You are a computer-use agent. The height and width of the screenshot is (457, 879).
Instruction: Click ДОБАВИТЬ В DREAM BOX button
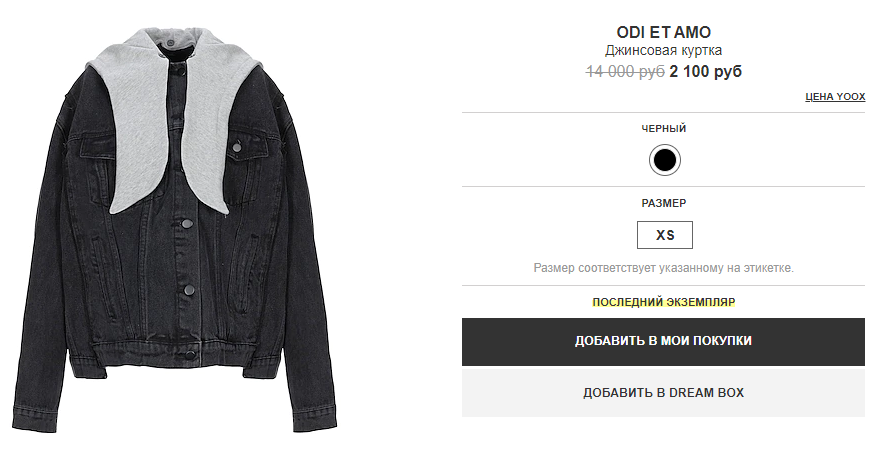[x=663, y=393]
